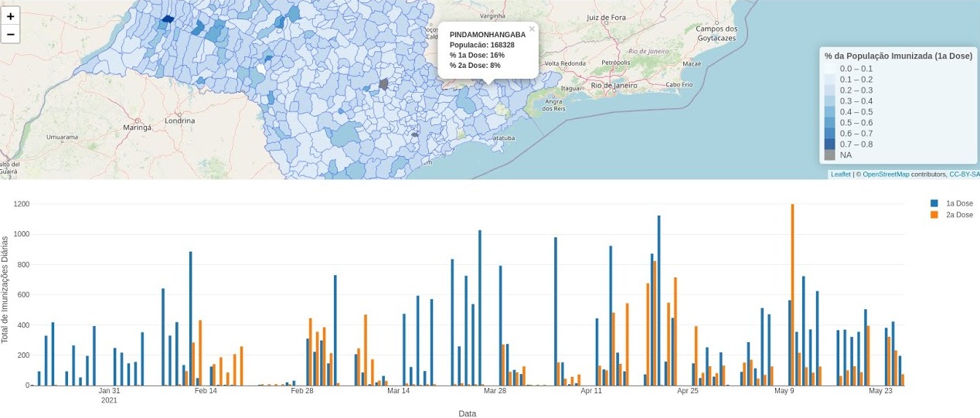Click the 1000 y-axis tick label
The height and width of the screenshot is (418, 980).
click(x=19, y=234)
